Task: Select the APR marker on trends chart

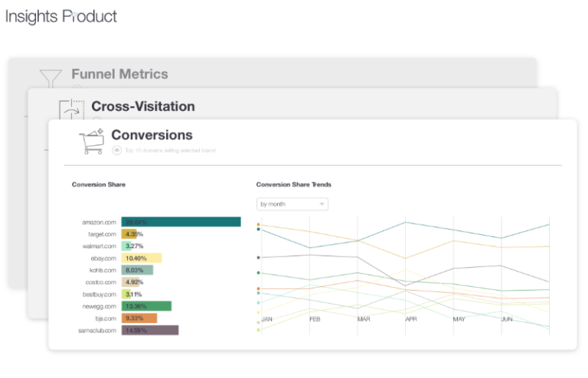Action: [410, 319]
